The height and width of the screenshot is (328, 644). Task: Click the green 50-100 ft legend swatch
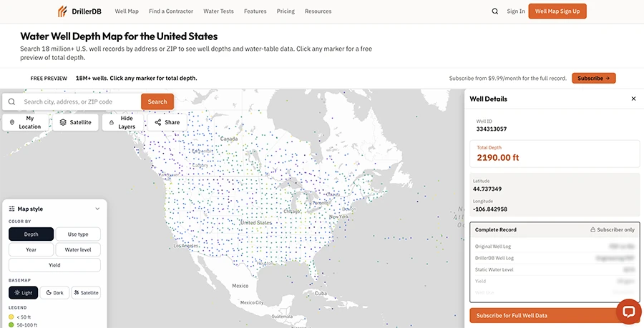(11, 324)
